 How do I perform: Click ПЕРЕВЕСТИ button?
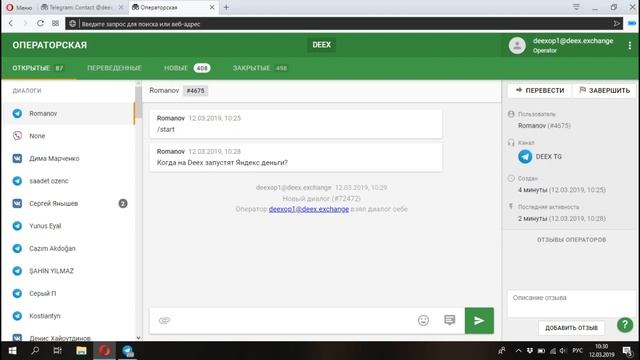click(540, 90)
